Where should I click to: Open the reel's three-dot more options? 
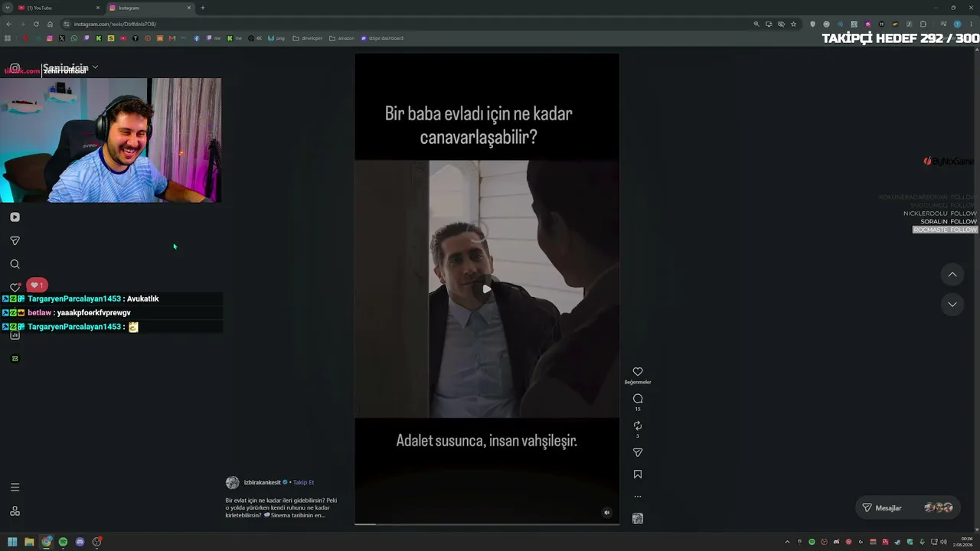click(638, 497)
